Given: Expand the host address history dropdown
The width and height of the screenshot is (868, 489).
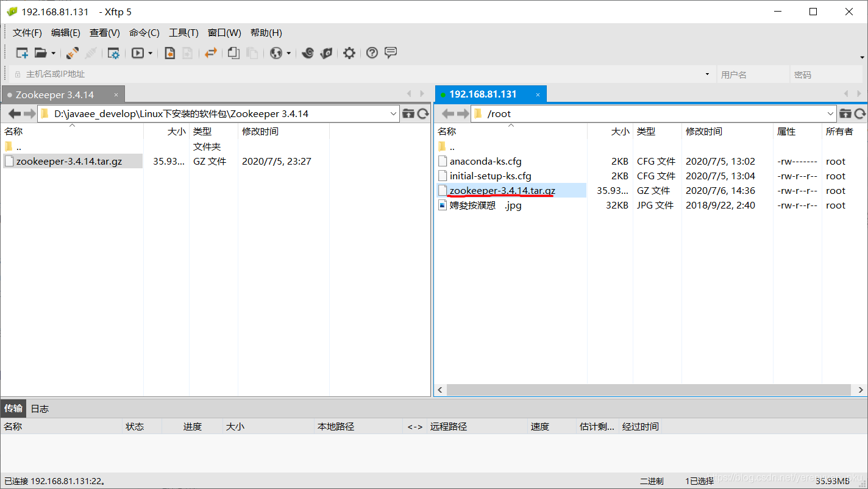Looking at the screenshot, I should click(x=707, y=74).
